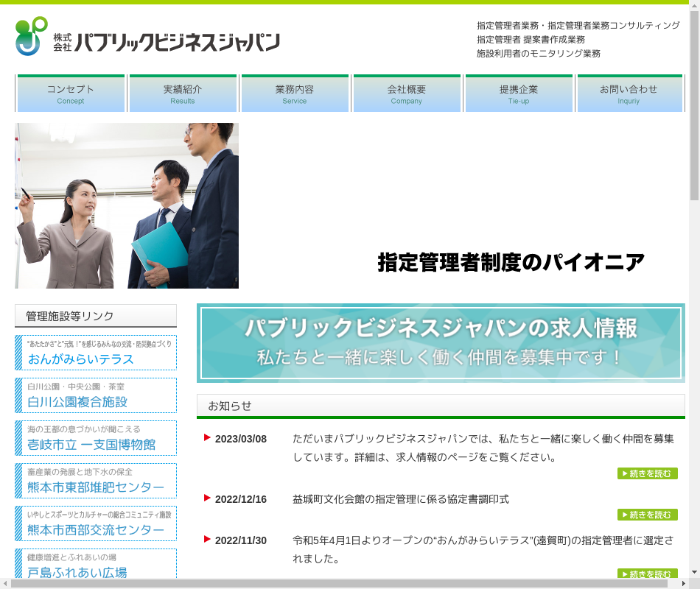Click the recruitment information banner

[x=441, y=343]
